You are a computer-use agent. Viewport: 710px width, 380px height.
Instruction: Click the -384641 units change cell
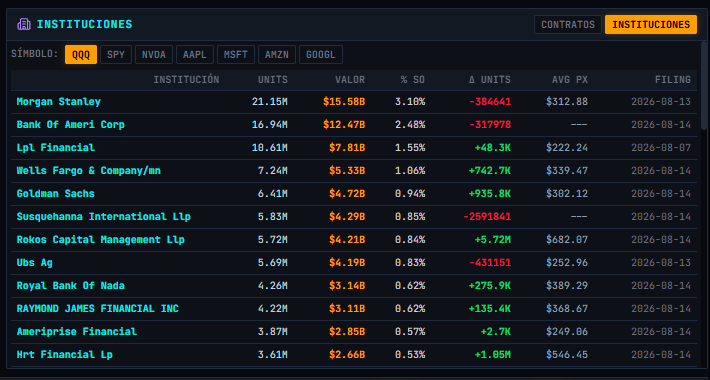490,102
